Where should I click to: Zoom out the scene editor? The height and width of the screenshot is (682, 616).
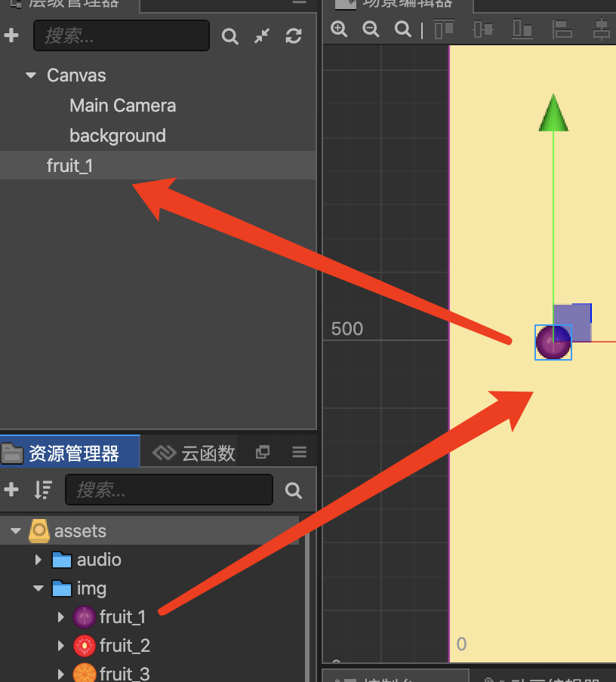pos(371,29)
